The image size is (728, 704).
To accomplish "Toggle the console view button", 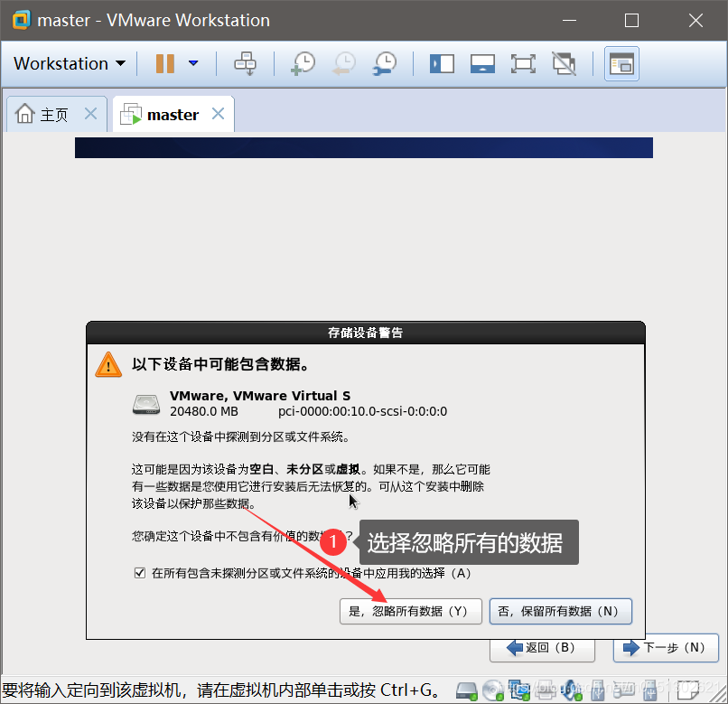I will point(621,63).
